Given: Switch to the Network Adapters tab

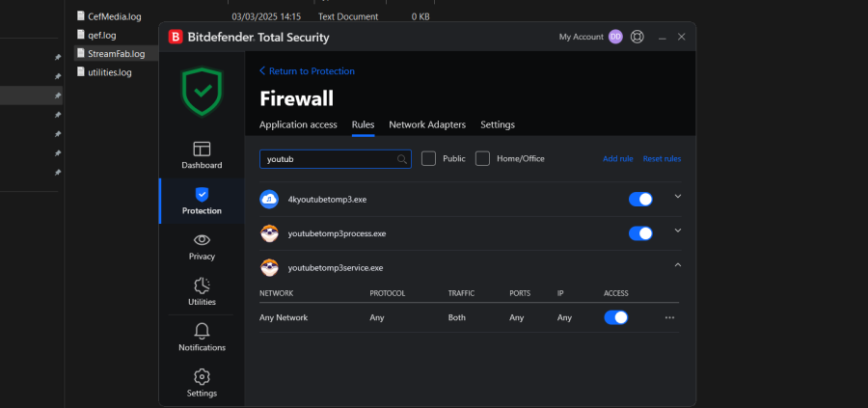Looking at the screenshot, I should pos(427,124).
